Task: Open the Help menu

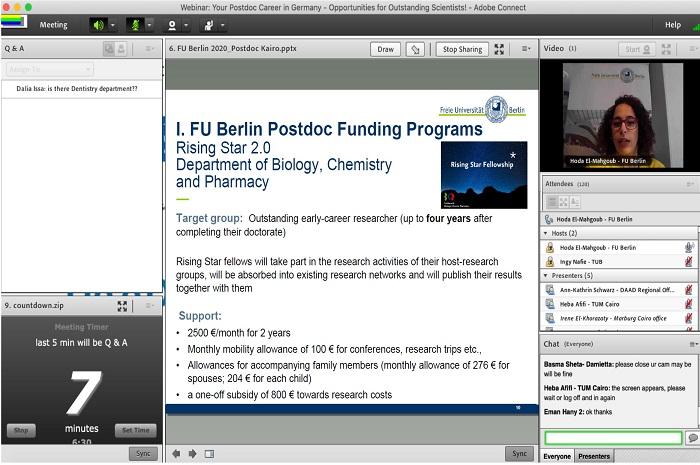Action: [x=673, y=25]
